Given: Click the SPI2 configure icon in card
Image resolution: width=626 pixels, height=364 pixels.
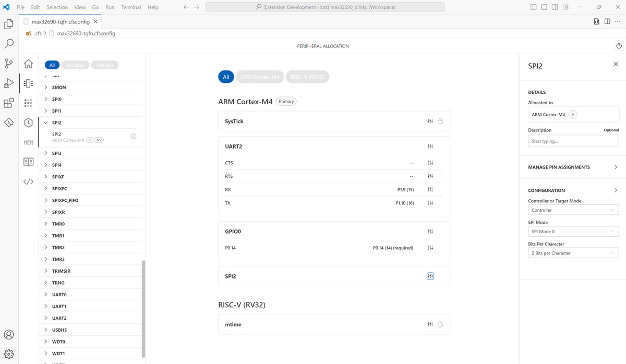Looking at the screenshot, I should pos(430,276).
